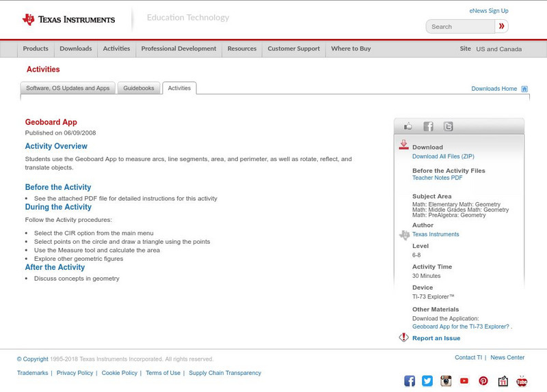Open the Customer Support menu

click(294, 48)
